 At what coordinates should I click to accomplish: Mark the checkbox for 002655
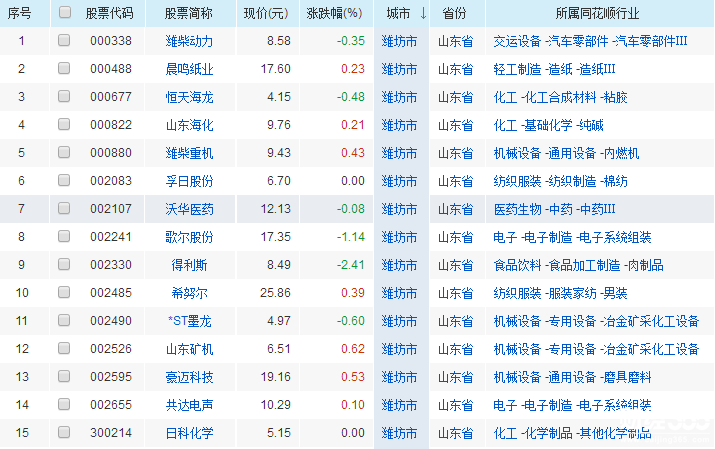[64, 404]
